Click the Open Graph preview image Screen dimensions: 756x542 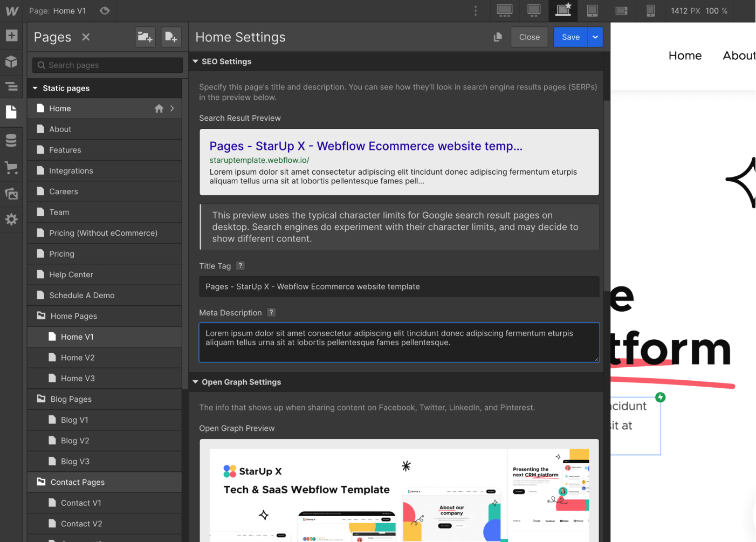click(399, 495)
